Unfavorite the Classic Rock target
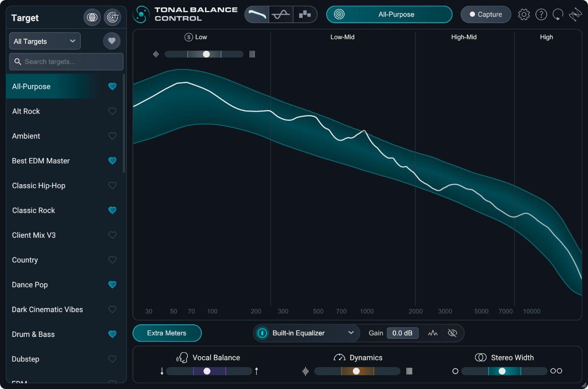 point(113,210)
